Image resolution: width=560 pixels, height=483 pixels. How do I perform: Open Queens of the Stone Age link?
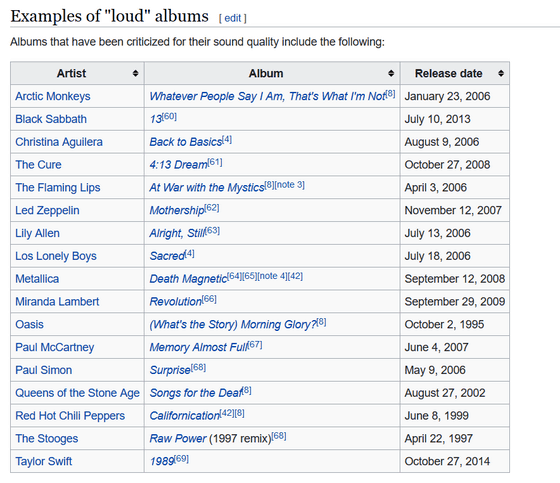77,393
